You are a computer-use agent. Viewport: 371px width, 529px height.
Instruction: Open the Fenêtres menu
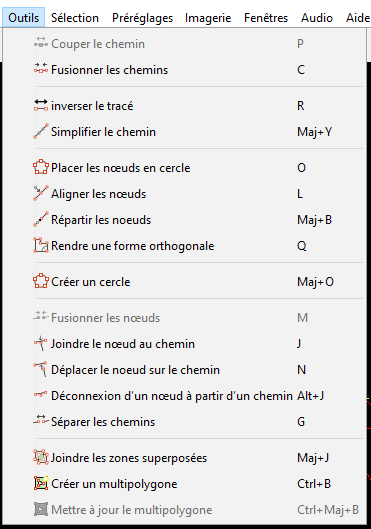(266, 18)
